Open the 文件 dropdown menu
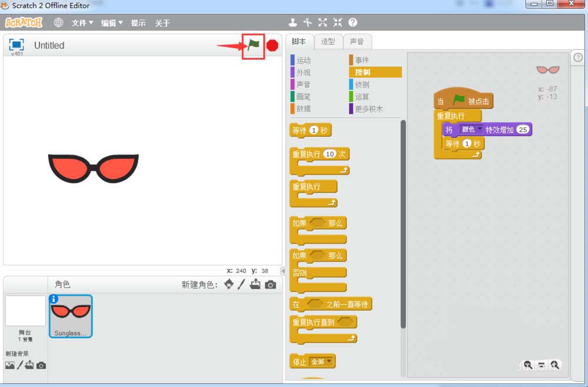 point(82,23)
